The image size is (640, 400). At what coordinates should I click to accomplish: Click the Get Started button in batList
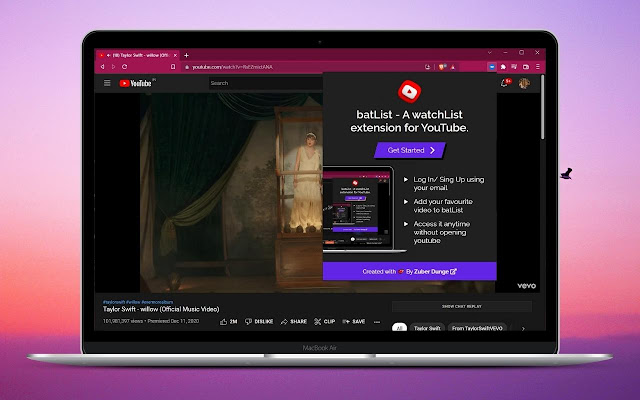click(409, 150)
